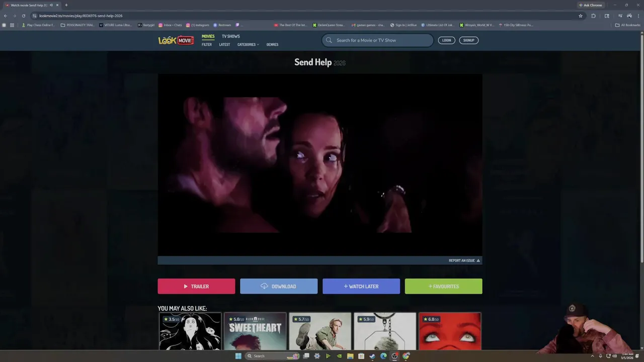644x362 pixels.
Task: Click the Signup button
Action: pos(469,40)
